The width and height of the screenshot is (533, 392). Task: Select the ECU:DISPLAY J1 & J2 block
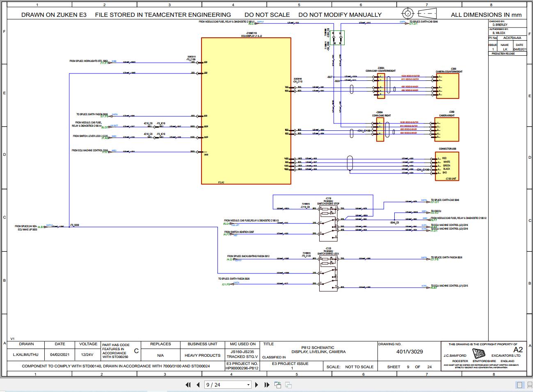coord(246,111)
